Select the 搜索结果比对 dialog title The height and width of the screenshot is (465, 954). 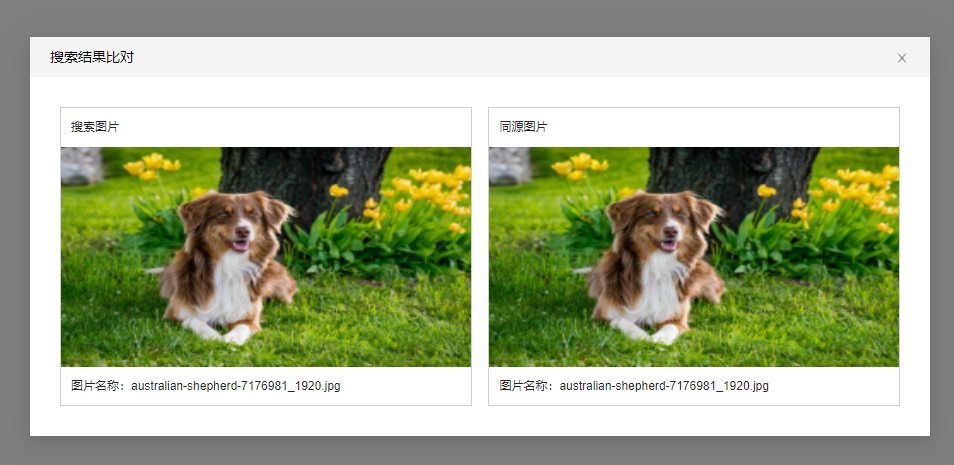(92, 58)
